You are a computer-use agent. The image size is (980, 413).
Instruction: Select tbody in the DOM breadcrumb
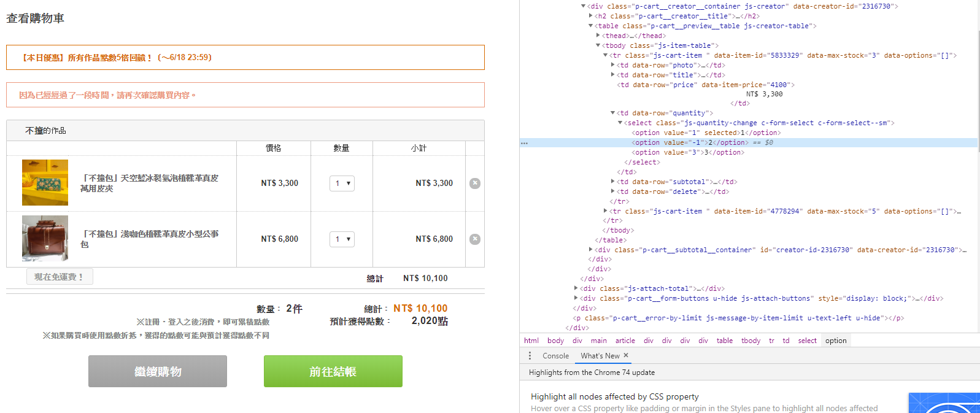point(750,341)
